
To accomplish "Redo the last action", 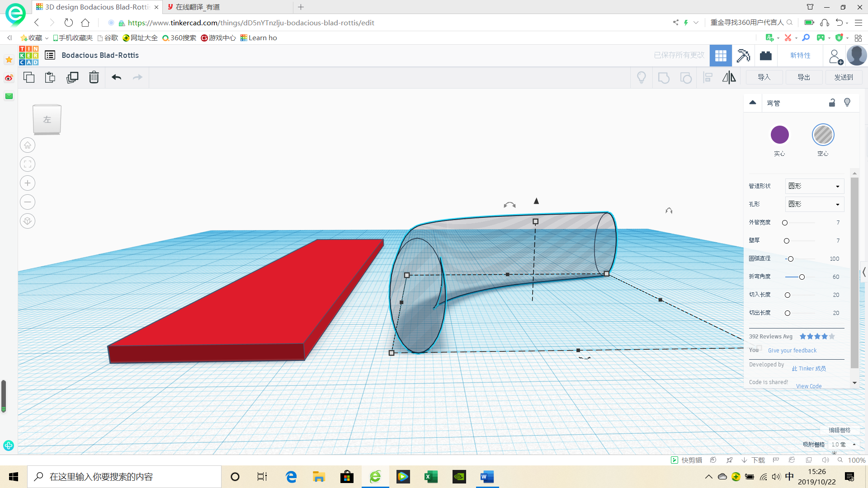I will click(138, 77).
